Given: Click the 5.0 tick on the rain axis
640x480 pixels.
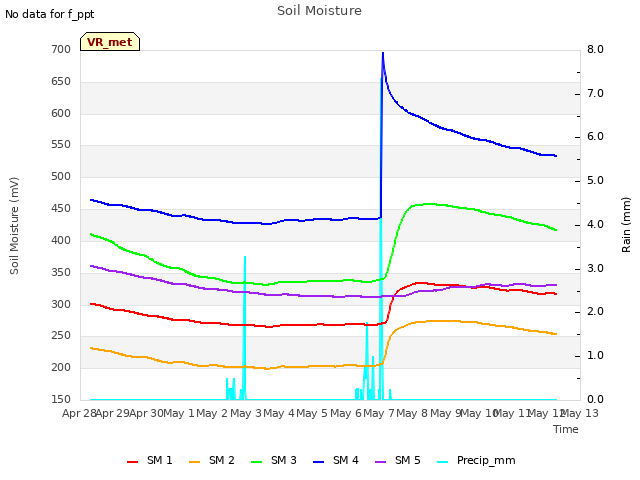Looking at the screenshot, I should tap(596, 180).
